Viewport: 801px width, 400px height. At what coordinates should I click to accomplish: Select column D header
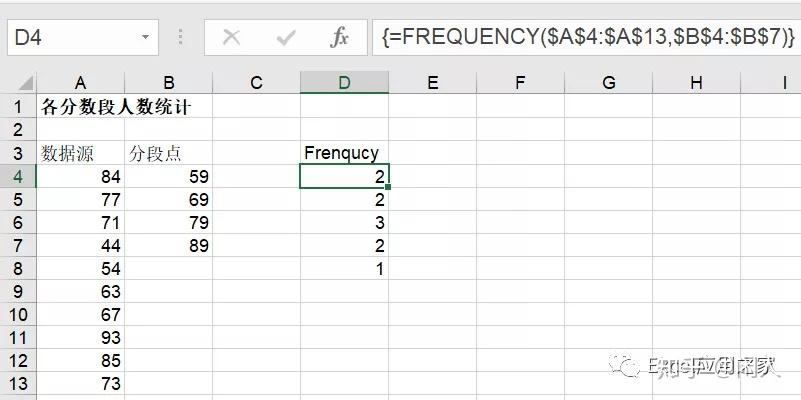[x=344, y=83]
